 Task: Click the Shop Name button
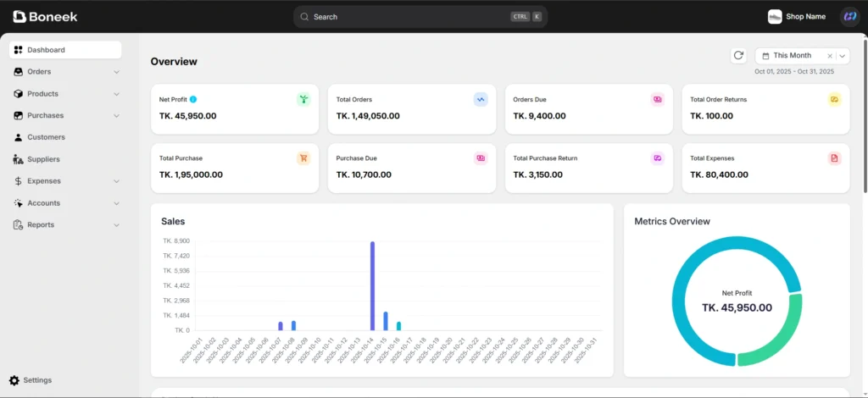click(x=797, y=16)
